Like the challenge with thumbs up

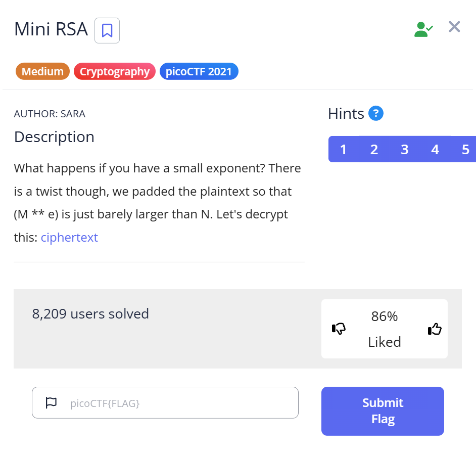click(x=435, y=329)
